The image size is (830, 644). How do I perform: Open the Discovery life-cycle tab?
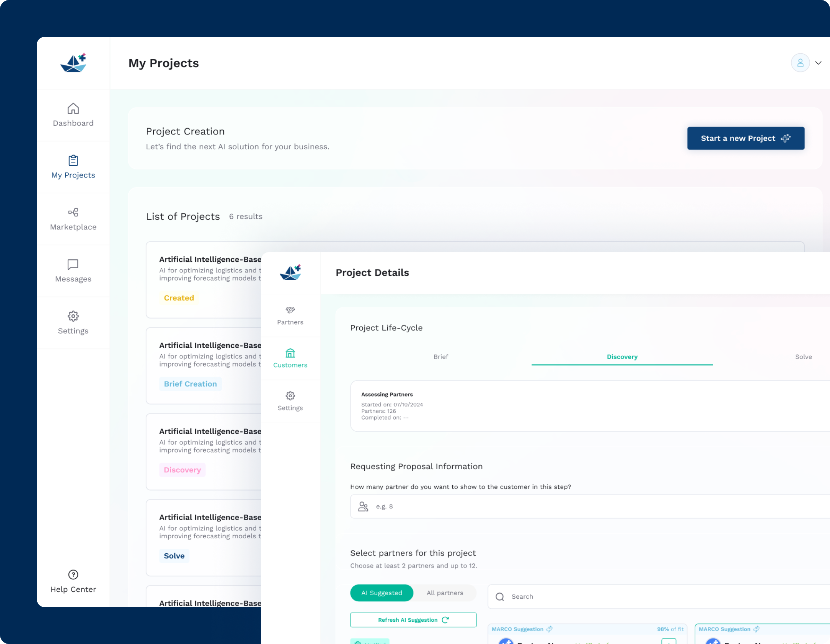coord(622,357)
